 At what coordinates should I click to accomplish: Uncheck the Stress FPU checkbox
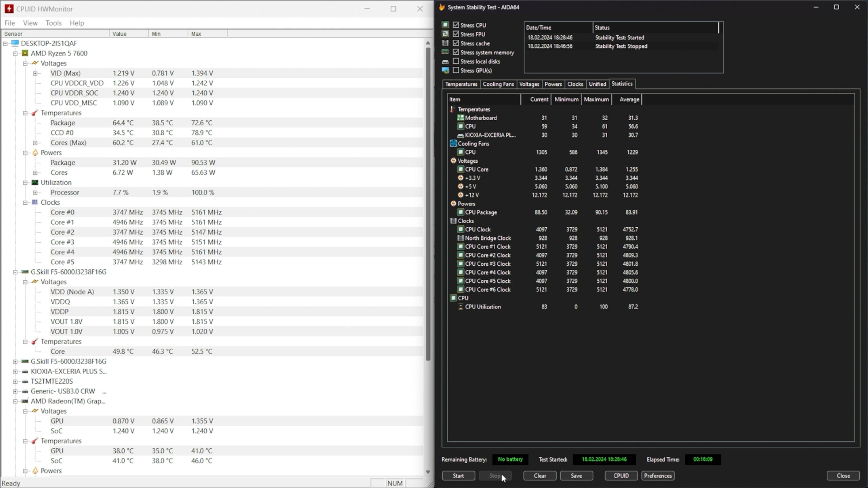point(456,34)
